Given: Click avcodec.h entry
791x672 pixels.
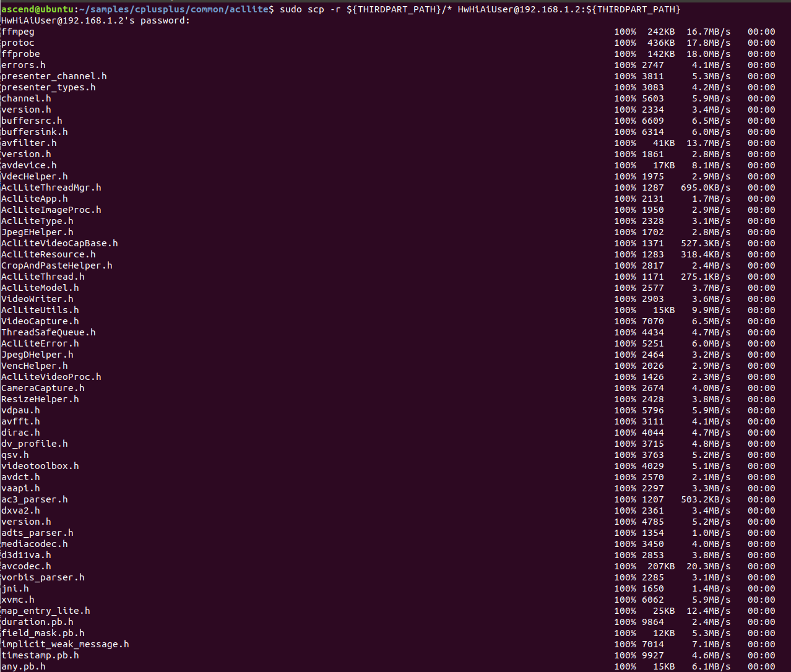Looking at the screenshot, I should click(26, 566).
